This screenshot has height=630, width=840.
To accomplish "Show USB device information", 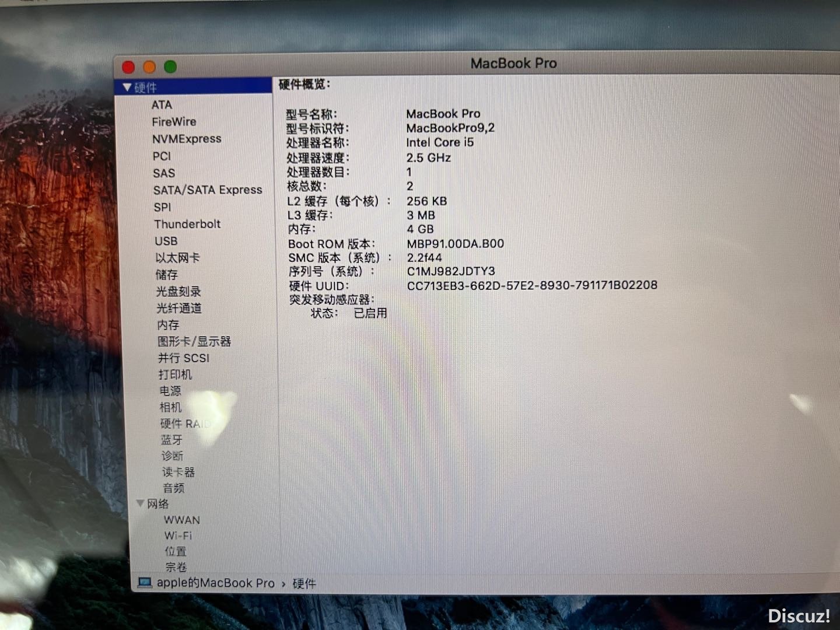I will coord(166,241).
